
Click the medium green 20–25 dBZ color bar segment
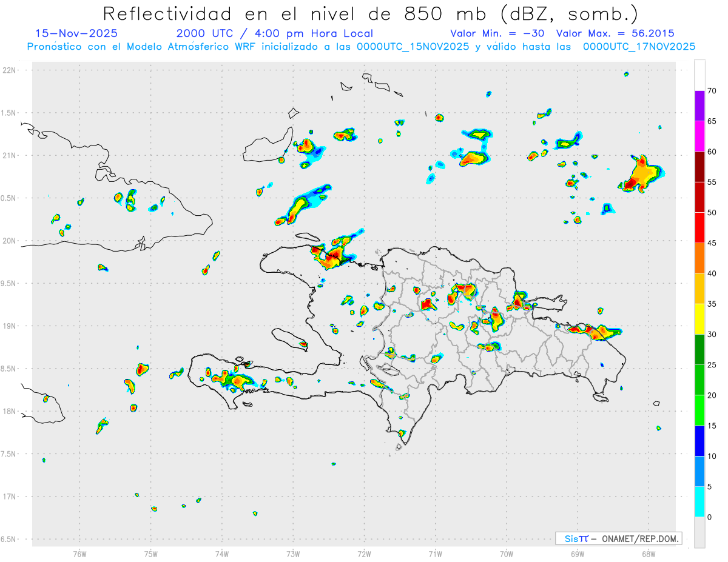tap(699, 380)
